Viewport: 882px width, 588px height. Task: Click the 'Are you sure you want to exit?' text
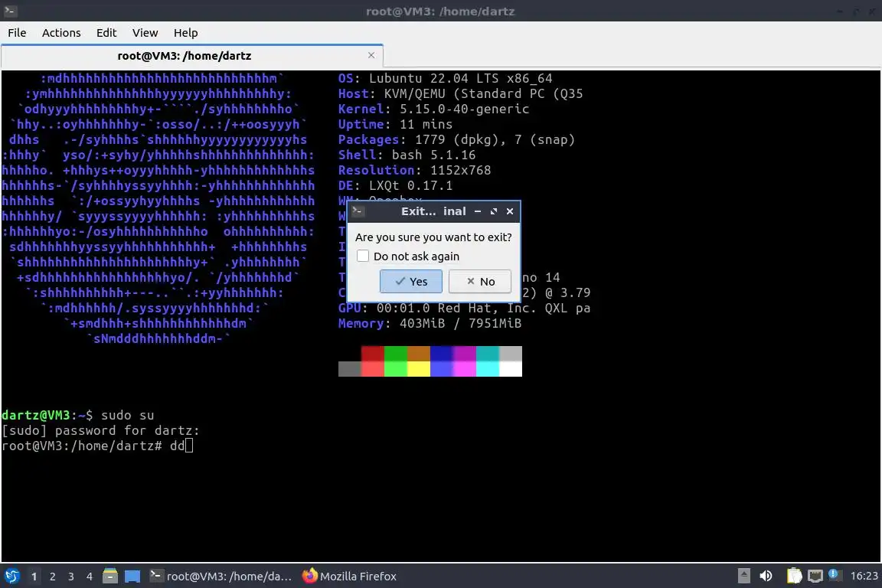click(x=433, y=237)
